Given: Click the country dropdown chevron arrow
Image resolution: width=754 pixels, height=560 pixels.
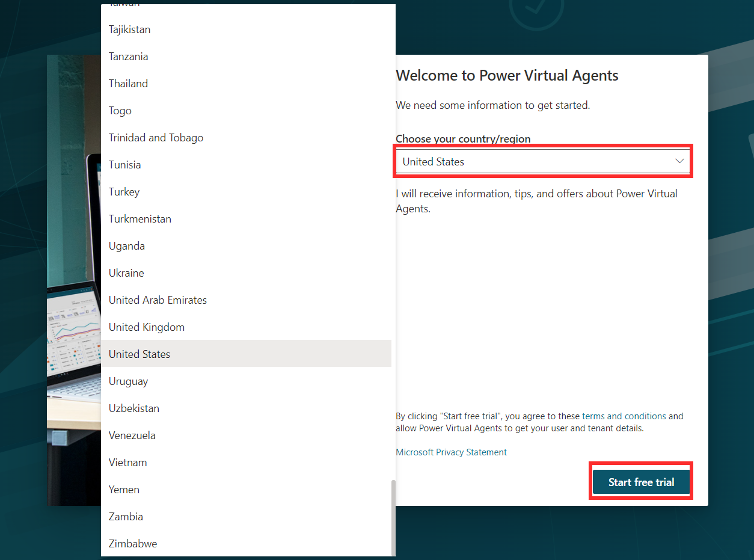Looking at the screenshot, I should [x=679, y=161].
